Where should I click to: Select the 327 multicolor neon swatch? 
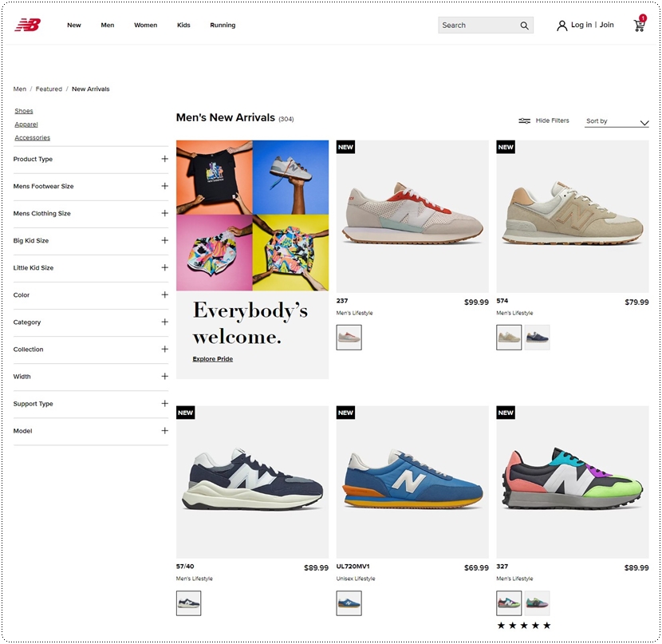[x=509, y=603]
